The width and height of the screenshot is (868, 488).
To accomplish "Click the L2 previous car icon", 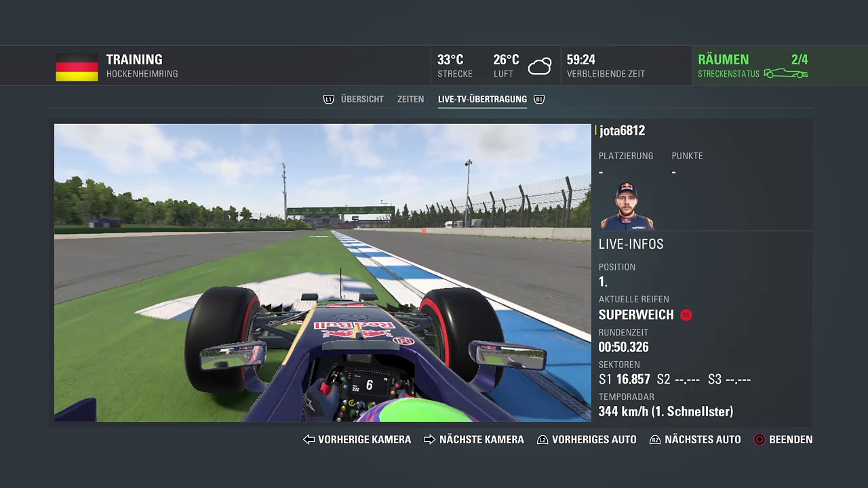I will coord(542,440).
